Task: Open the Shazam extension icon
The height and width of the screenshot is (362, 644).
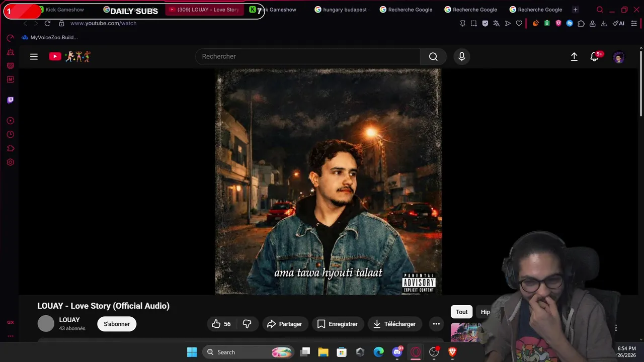Action: 570,23
